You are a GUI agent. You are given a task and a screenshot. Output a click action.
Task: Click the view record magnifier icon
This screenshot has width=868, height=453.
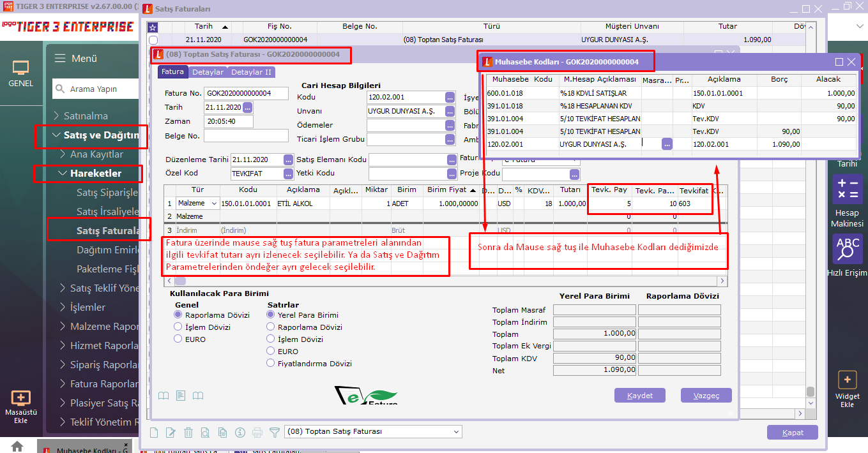206,432
